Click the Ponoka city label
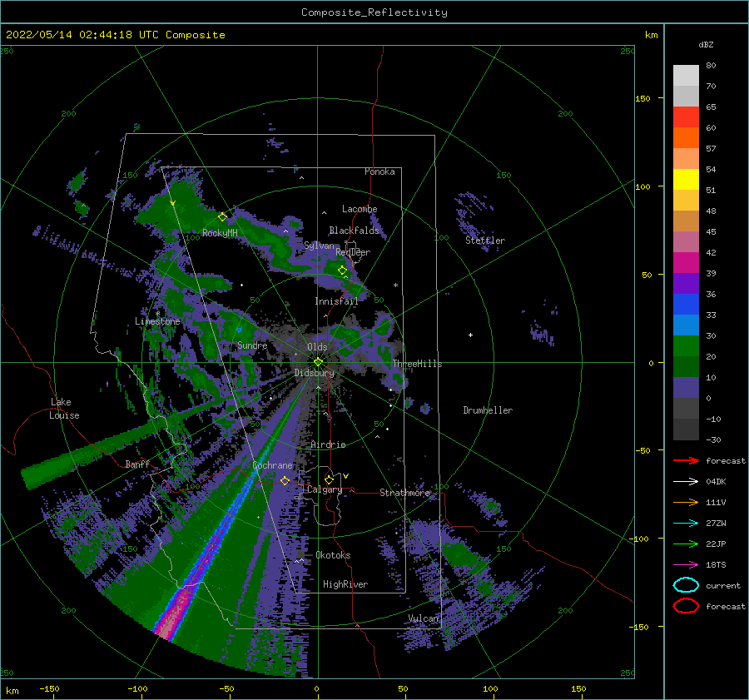 tap(379, 171)
